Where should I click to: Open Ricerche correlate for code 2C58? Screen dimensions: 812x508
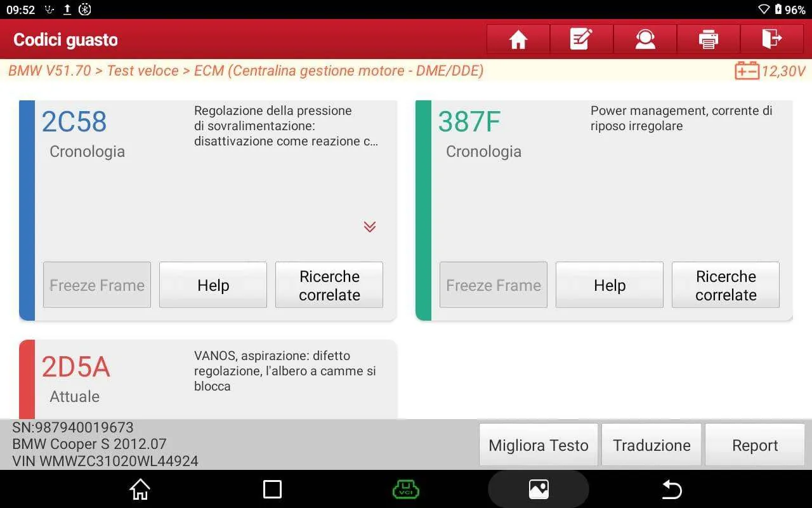[329, 285]
